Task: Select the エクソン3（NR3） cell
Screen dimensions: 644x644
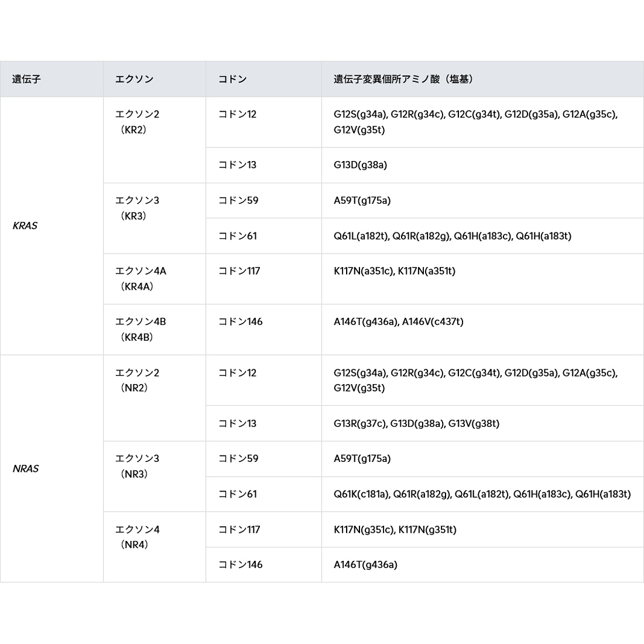Action: 155,477
